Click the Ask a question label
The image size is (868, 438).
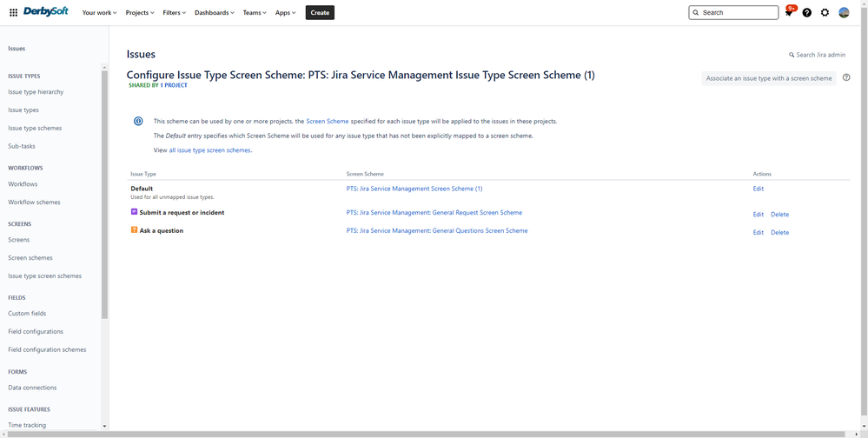pos(161,230)
